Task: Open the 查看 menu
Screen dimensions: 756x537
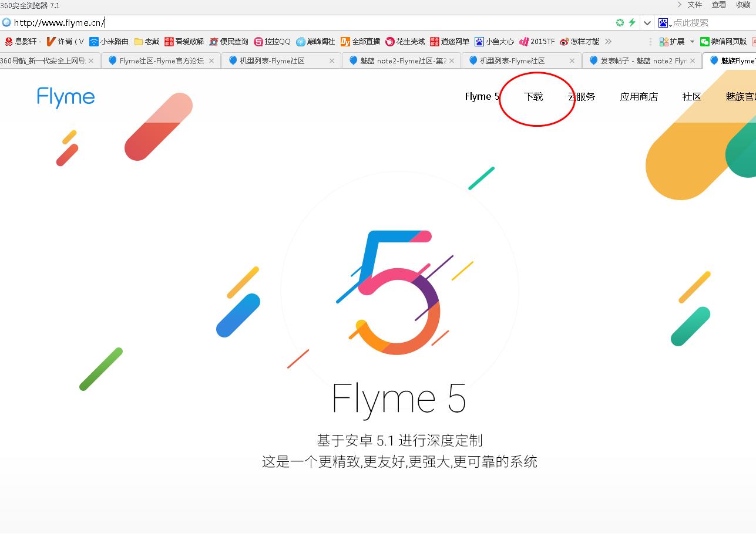Action: 719,5
